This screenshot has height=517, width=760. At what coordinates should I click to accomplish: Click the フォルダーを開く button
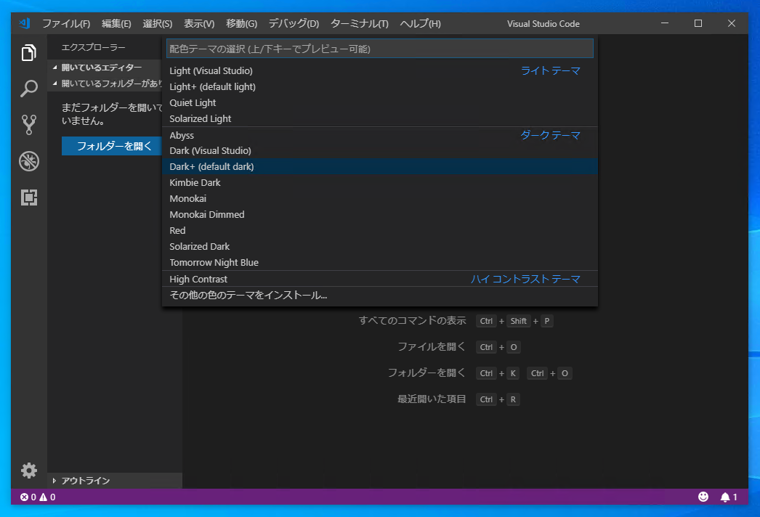[x=112, y=146]
